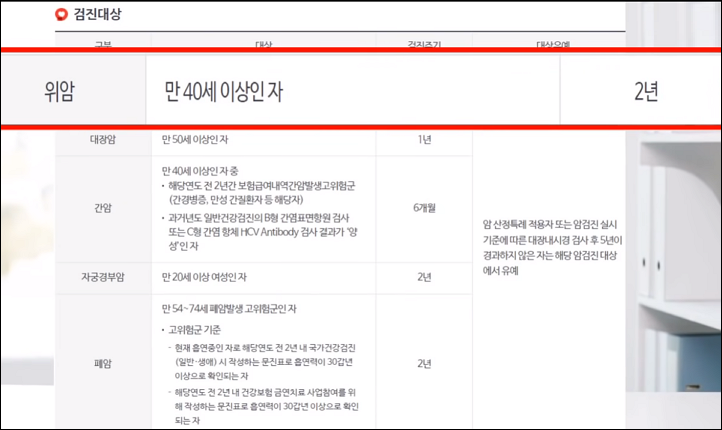Click the red icon beside 검진대상

pos(61,15)
